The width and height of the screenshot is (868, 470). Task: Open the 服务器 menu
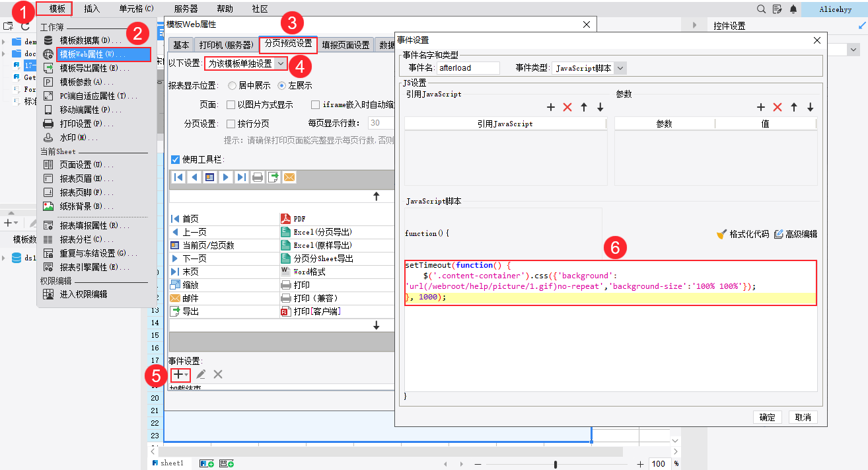[x=186, y=9]
